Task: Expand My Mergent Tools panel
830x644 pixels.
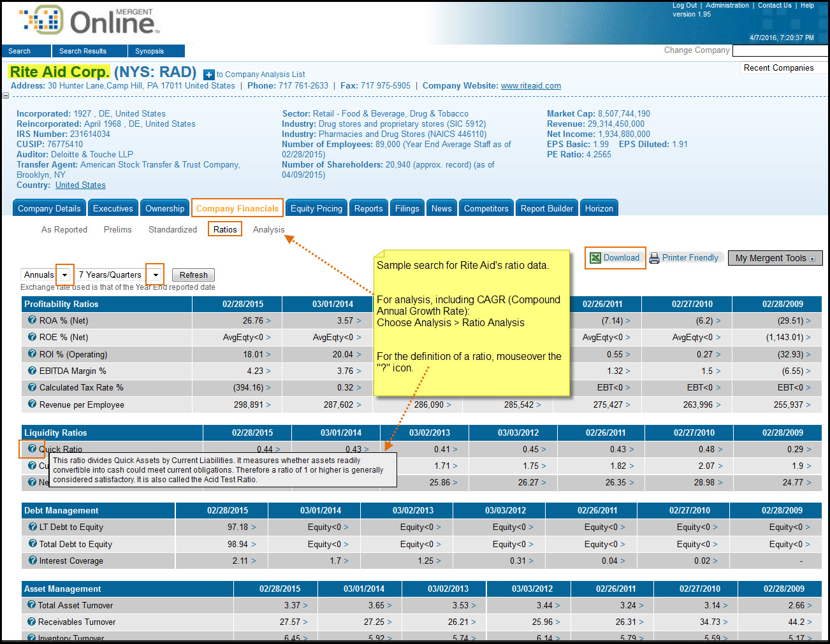Action: point(775,258)
